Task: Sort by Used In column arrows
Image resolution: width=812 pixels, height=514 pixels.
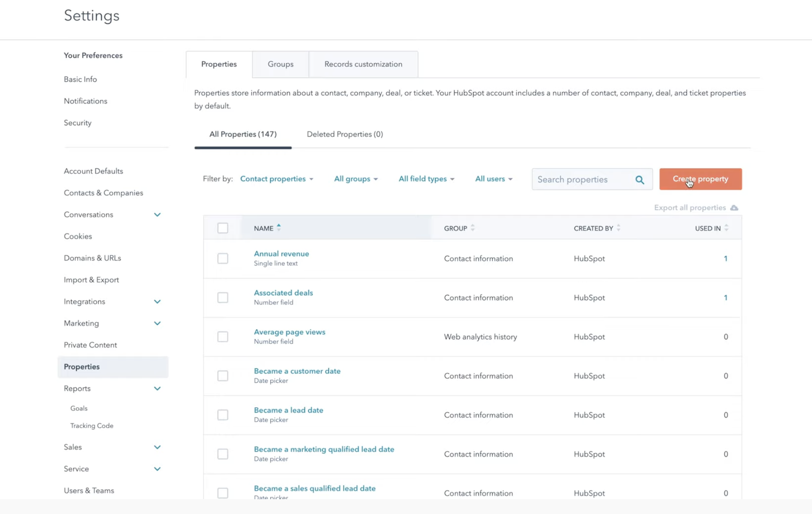Action: coord(726,228)
